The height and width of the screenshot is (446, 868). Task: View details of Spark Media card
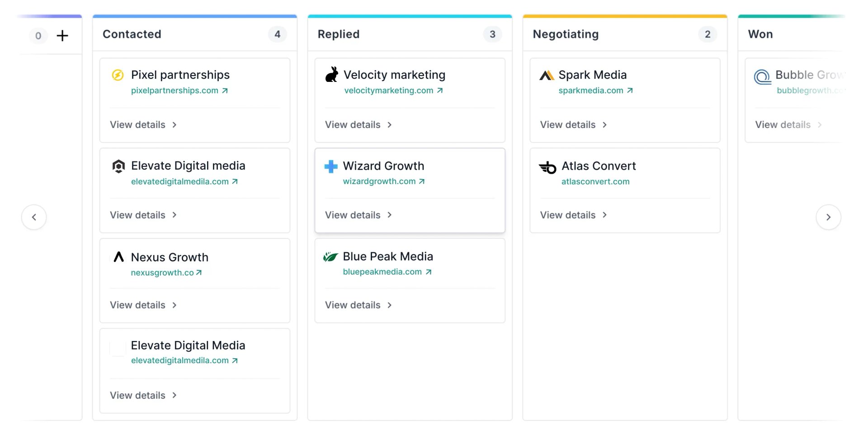click(x=574, y=125)
